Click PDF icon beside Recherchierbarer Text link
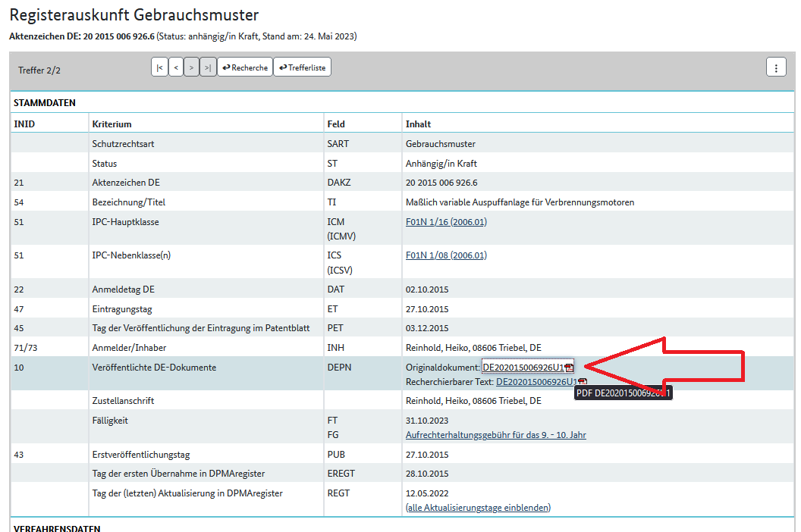The height and width of the screenshot is (532, 801). pyautogui.click(x=583, y=382)
